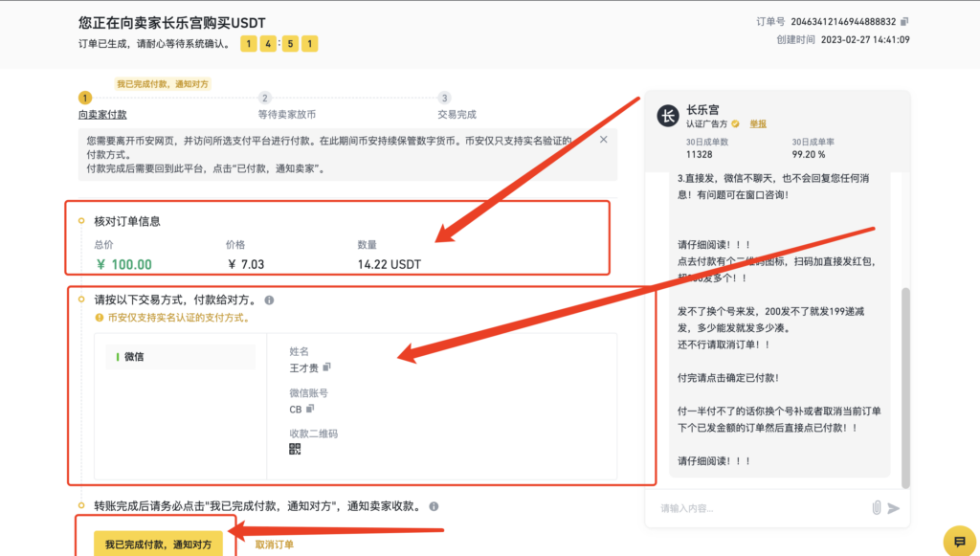This screenshot has width=980, height=556.
Task: Click verified advertiser badge icon
Action: 736,123
